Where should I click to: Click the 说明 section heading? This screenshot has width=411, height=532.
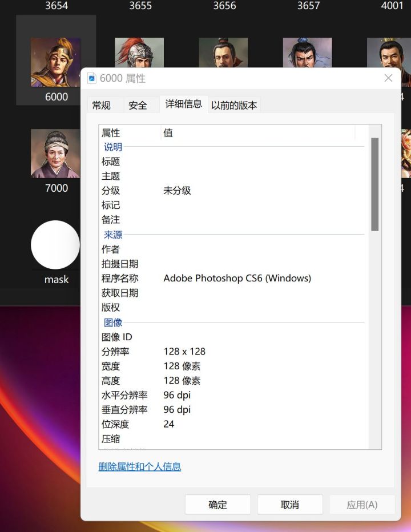click(x=113, y=147)
